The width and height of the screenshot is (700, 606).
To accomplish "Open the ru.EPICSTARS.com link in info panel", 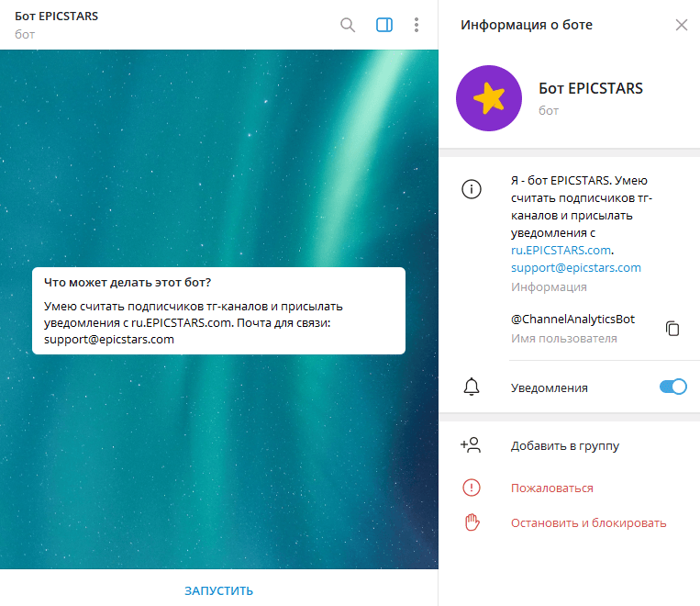I will 561,250.
